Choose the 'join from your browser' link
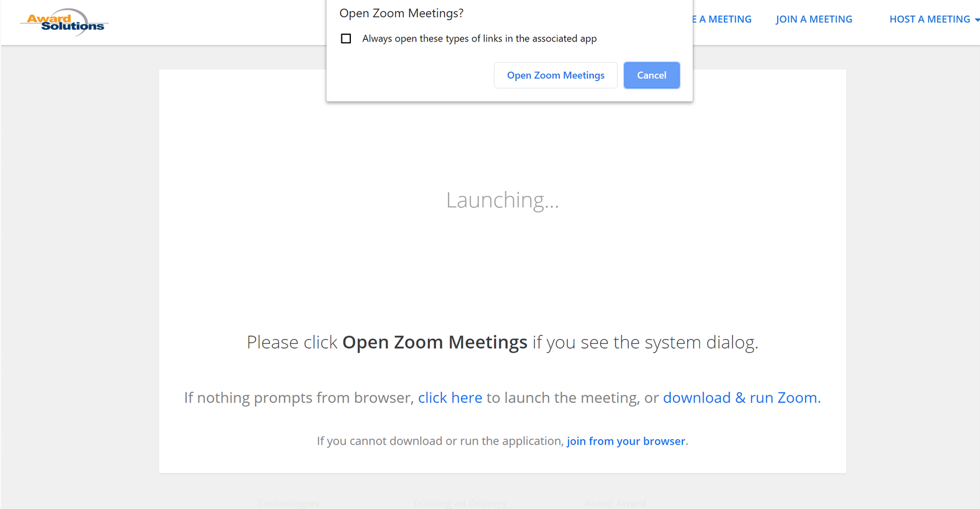The image size is (980, 509). [x=626, y=441]
